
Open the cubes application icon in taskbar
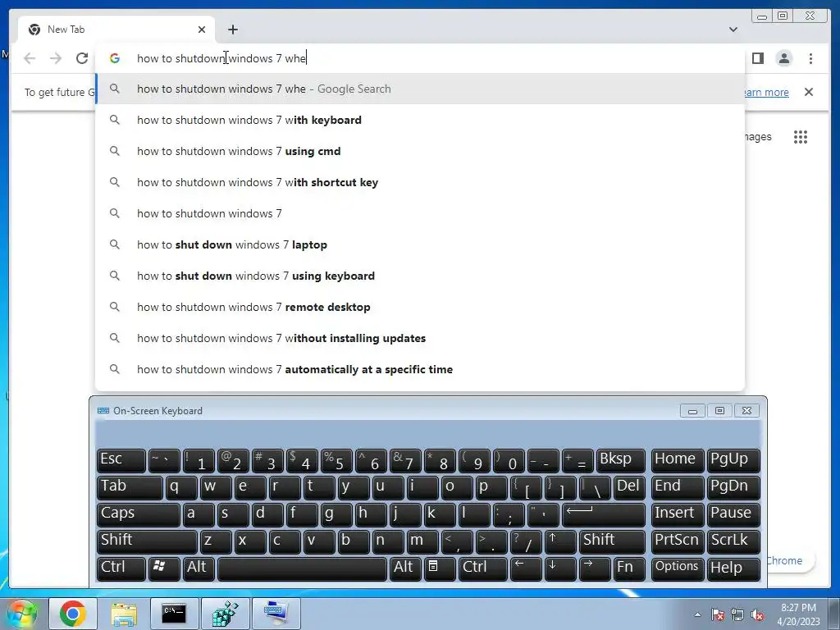click(x=225, y=614)
